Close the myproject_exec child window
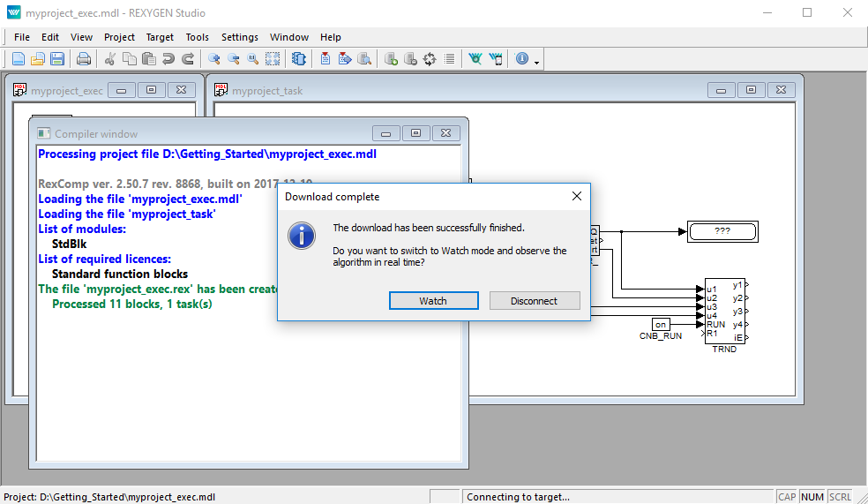Viewport: 868px width, 504px height. click(x=182, y=90)
